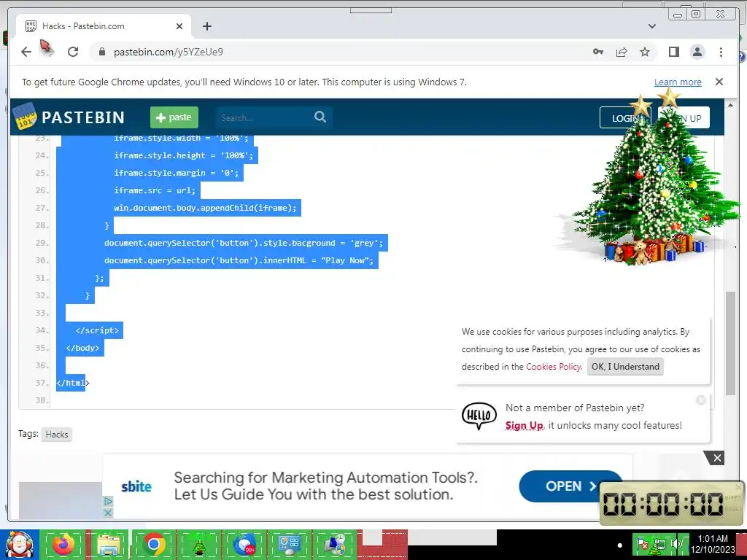This screenshot has width=747, height=560.
Task: Click the Pastebin logo
Action: coord(69,117)
